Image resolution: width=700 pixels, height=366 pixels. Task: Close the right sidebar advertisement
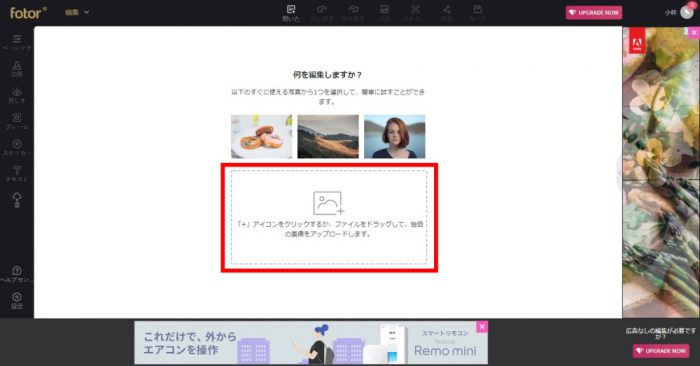[694, 33]
